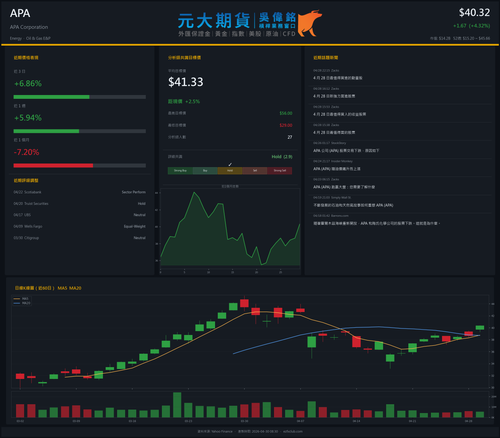Image resolution: width=500 pixels, height=438 pixels.
Task: Open the Zacks 04/28 16:12 news headline
Action: pyautogui.click(x=334, y=96)
